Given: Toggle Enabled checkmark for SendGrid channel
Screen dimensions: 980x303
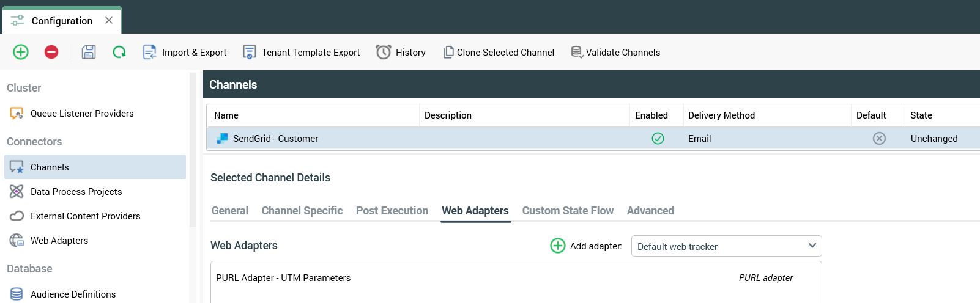Looking at the screenshot, I should click(x=658, y=139).
